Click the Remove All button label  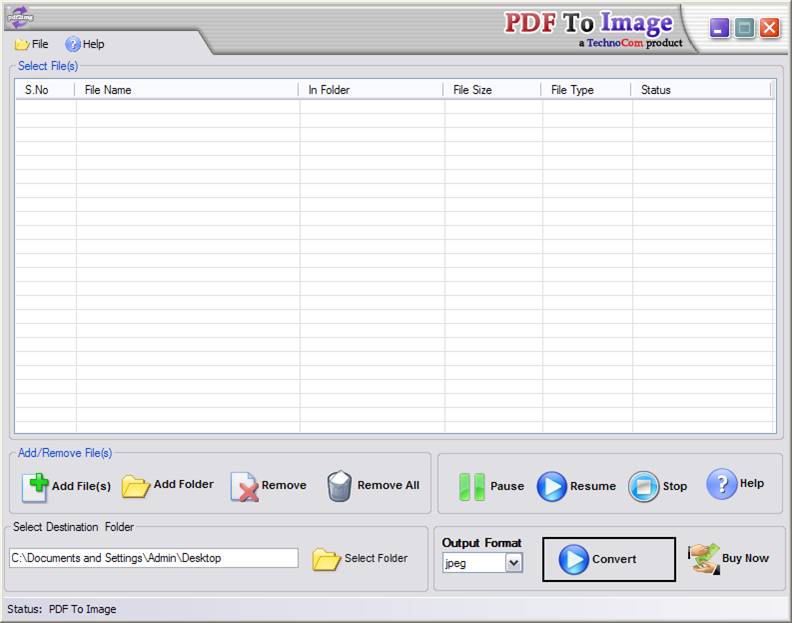pyautogui.click(x=388, y=485)
